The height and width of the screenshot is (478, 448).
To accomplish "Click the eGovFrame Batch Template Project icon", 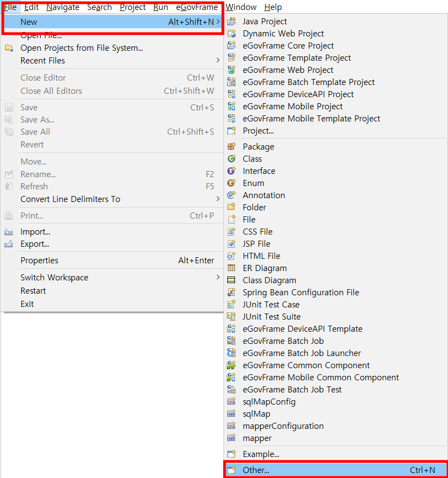I will (x=232, y=82).
